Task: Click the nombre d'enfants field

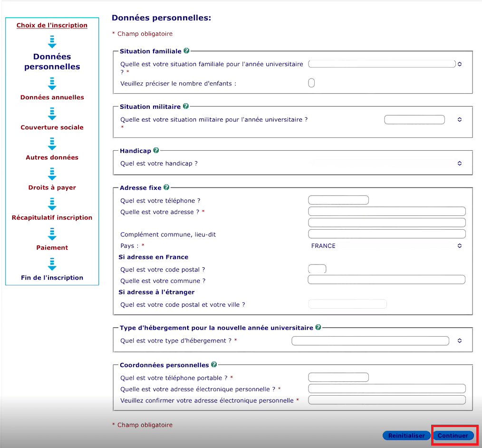Action: tap(311, 83)
